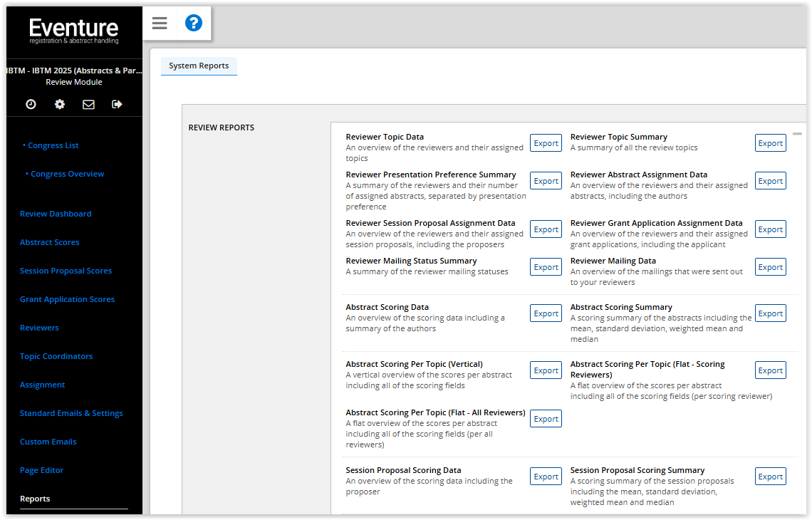Open the settings gear icon
This screenshot has height=520, width=812.
[x=59, y=104]
